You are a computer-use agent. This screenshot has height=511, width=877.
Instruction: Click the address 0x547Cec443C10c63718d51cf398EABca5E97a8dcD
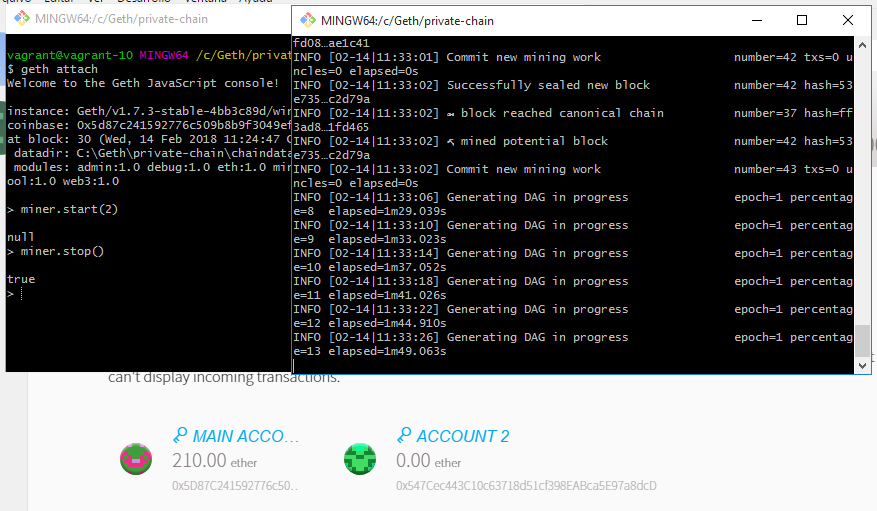[x=526, y=486]
